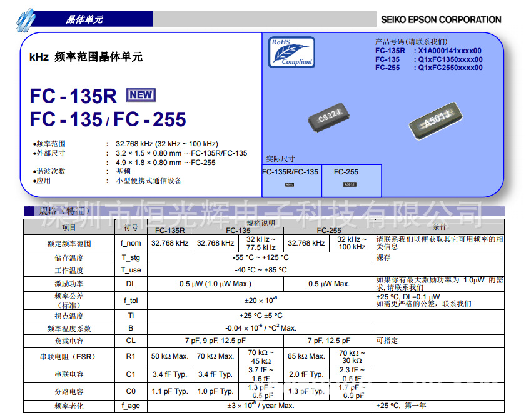Select the C622J crystal product photo

tap(328, 117)
